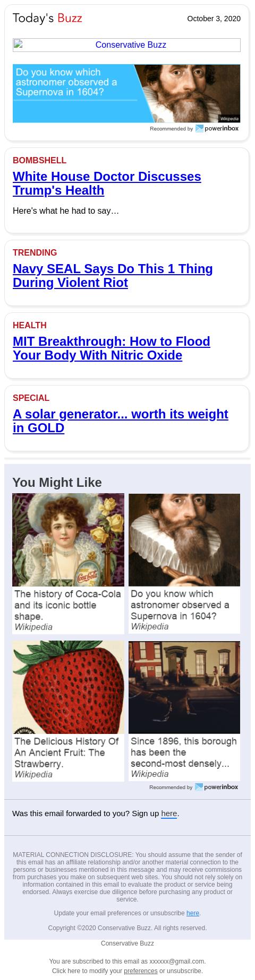Click the bearded astronomer portrait thumbnail
Viewport: 255px width, 980px height.
(184, 540)
